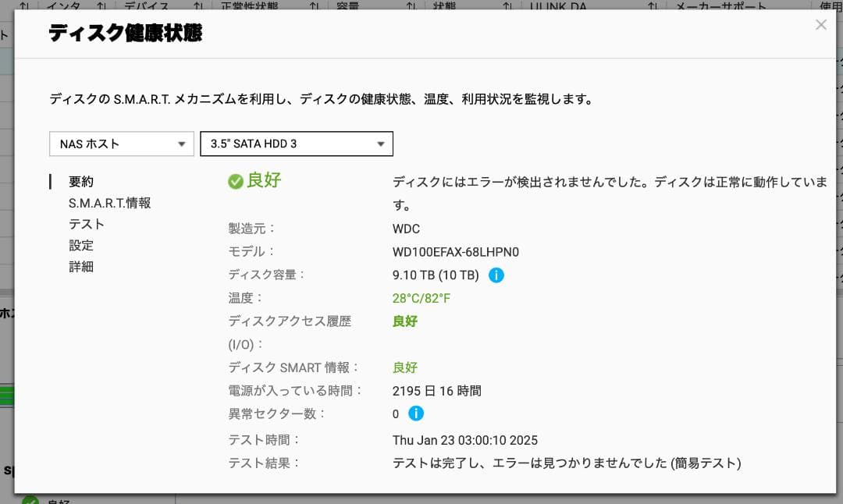The width and height of the screenshot is (843, 504).
Task: Click the info icon next to disk capacity
Action: (496, 275)
